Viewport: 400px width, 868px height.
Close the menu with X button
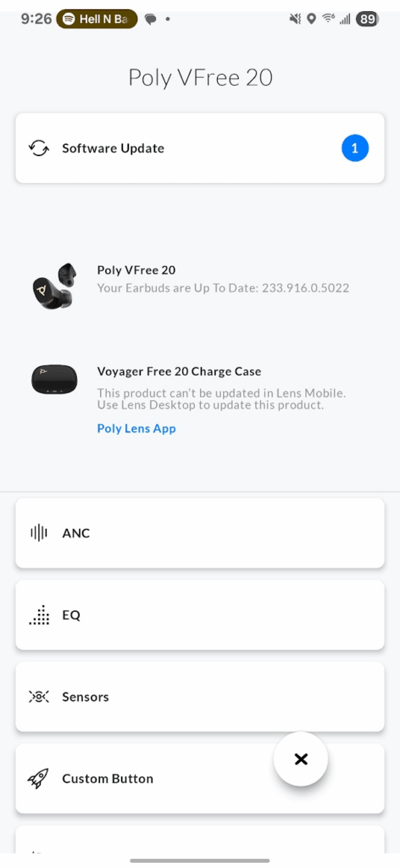pyautogui.click(x=301, y=759)
